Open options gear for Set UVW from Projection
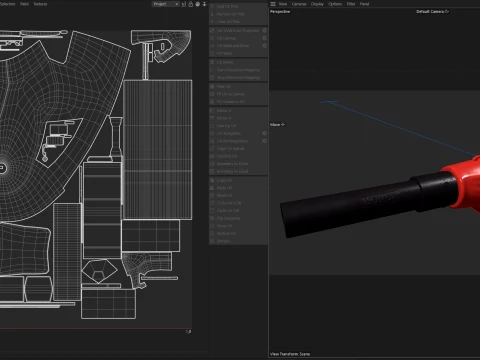 click(x=264, y=30)
